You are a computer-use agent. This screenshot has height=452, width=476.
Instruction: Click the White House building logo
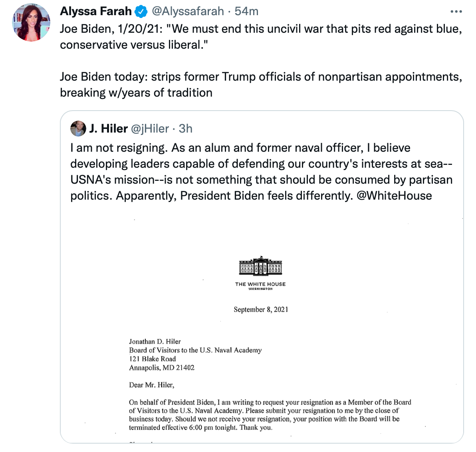pos(260,266)
